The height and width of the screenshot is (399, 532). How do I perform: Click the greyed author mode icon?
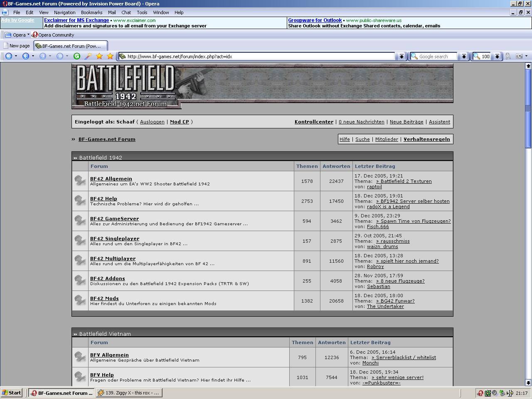click(508, 56)
